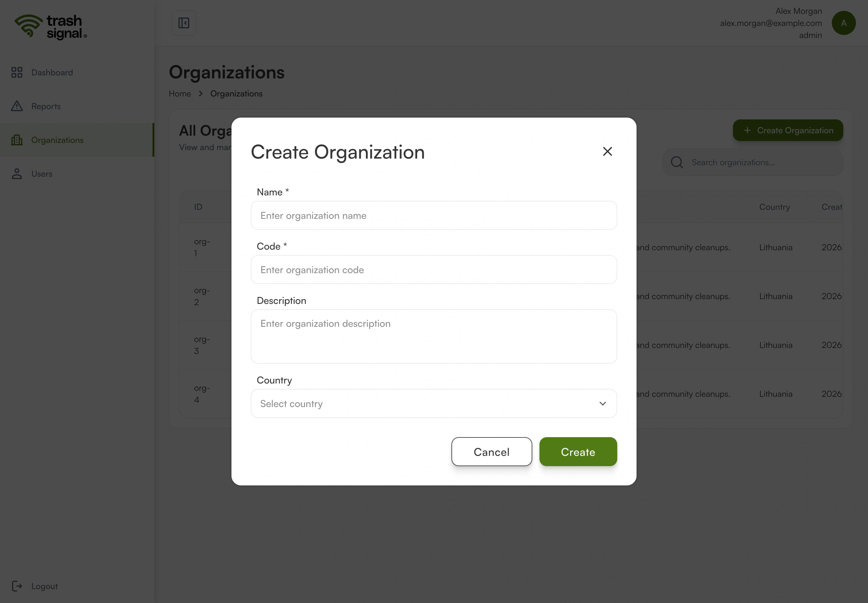This screenshot has width=868, height=603.
Task: Cancel the organization creation
Action: pos(491,452)
